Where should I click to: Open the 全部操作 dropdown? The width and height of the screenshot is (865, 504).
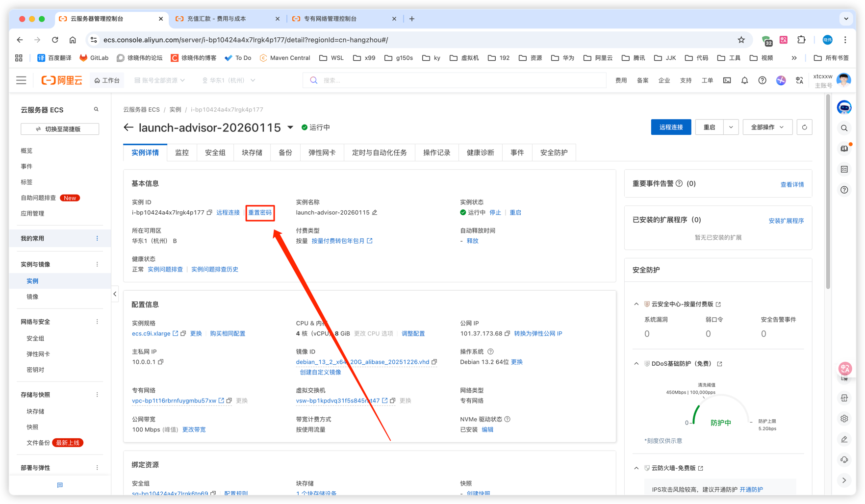click(767, 127)
